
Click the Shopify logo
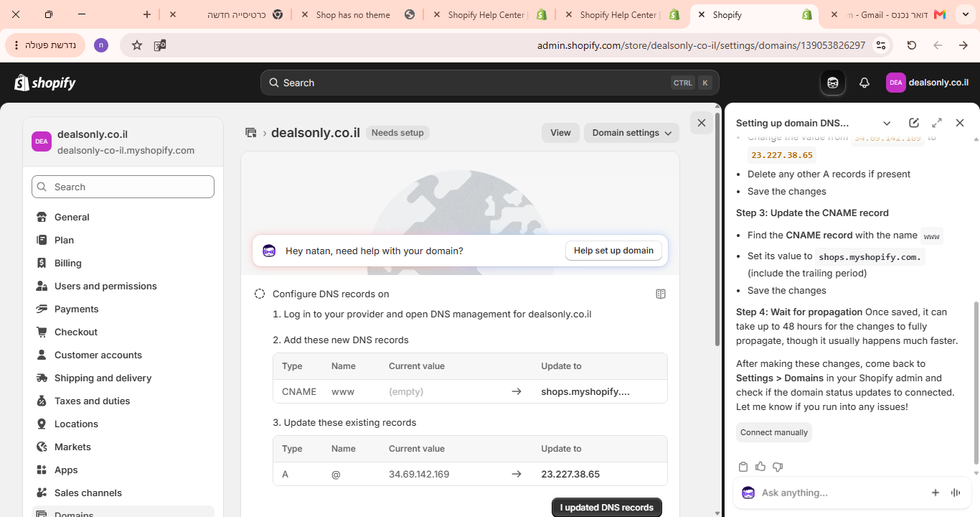click(45, 83)
